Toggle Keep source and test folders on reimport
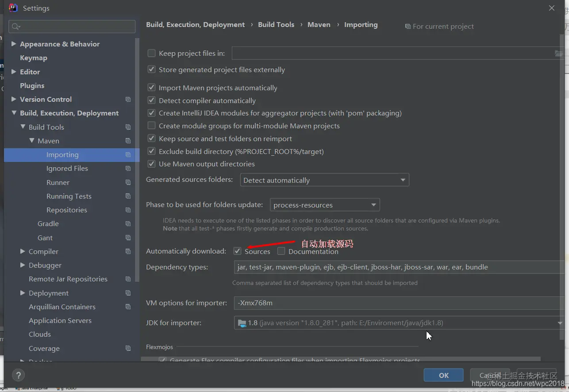The image size is (569, 392). click(x=151, y=138)
